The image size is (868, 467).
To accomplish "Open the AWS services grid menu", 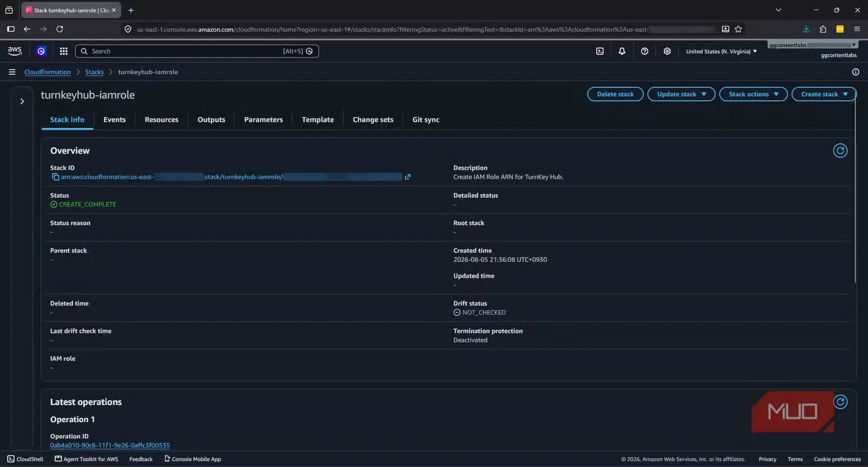I will coord(63,51).
